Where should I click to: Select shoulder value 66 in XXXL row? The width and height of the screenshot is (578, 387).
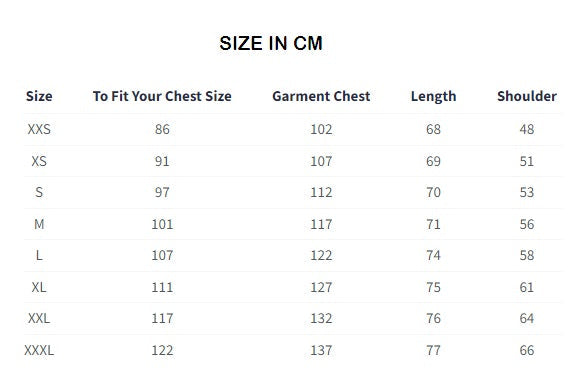coord(527,350)
